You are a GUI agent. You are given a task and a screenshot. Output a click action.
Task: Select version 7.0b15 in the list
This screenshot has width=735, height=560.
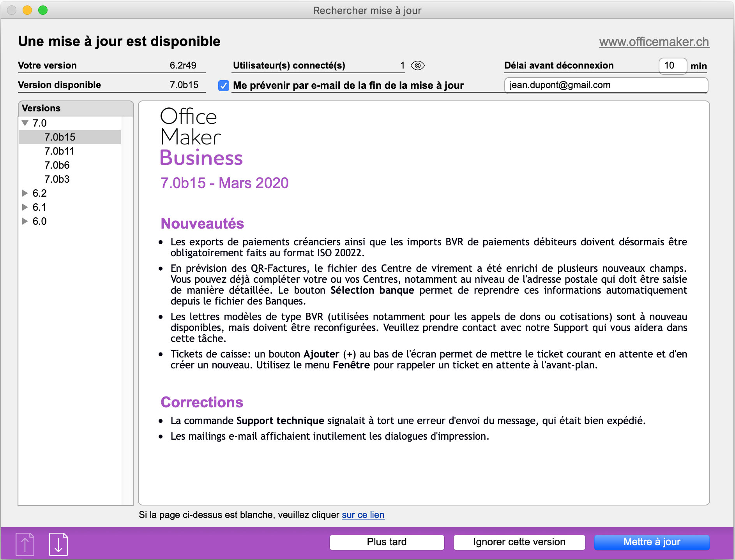70,137
